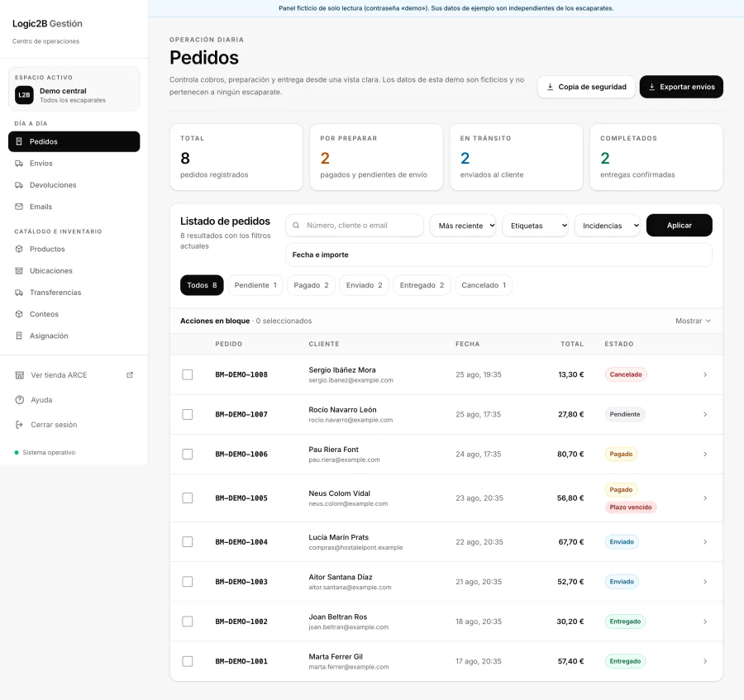The image size is (744, 700).
Task: Filter by Cancelado status tab
Action: pyautogui.click(x=484, y=285)
